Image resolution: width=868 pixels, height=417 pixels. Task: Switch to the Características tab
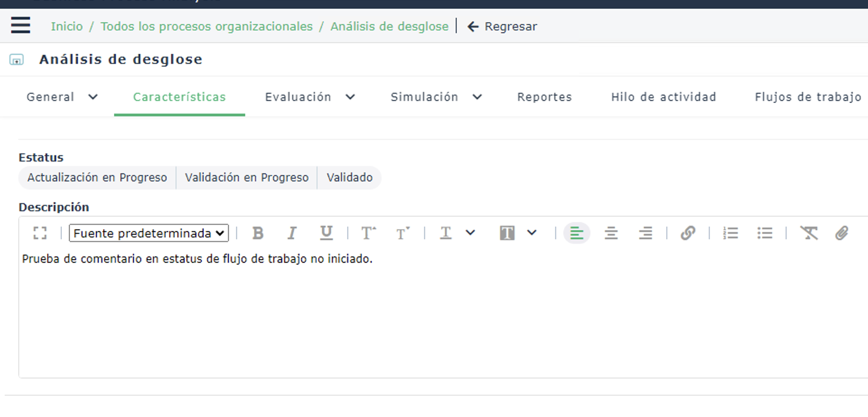tap(179, 97)
